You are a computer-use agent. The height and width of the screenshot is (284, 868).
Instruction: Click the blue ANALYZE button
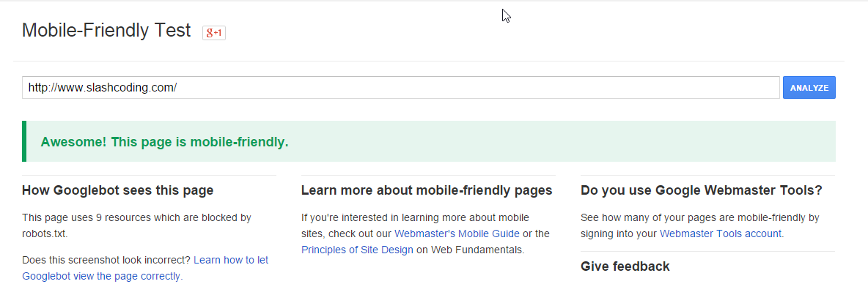tap(809, 87)
